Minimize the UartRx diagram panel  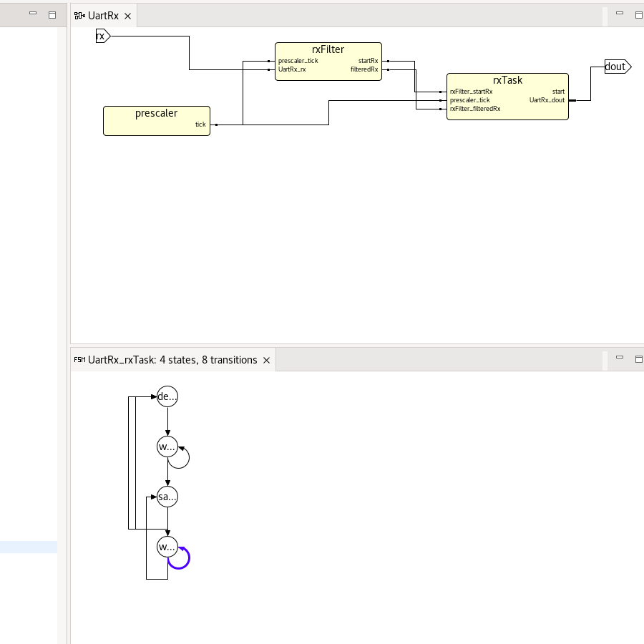pyautogui.click(x=619, y=14)
